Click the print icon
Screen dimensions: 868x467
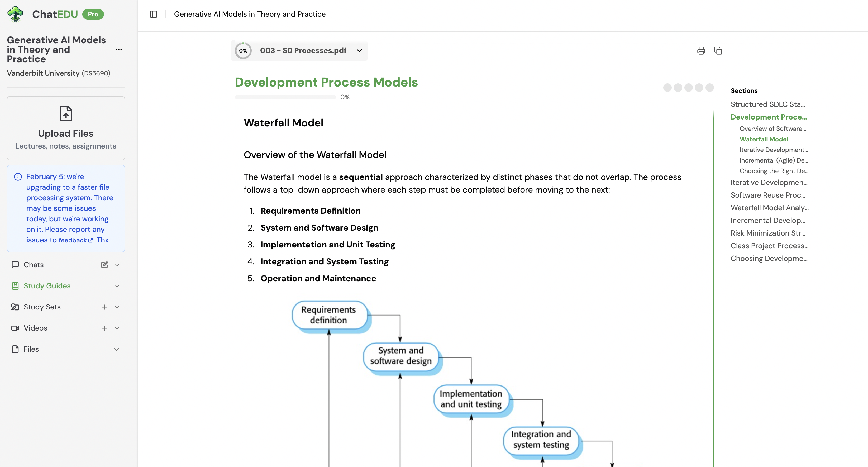point(701,51)
